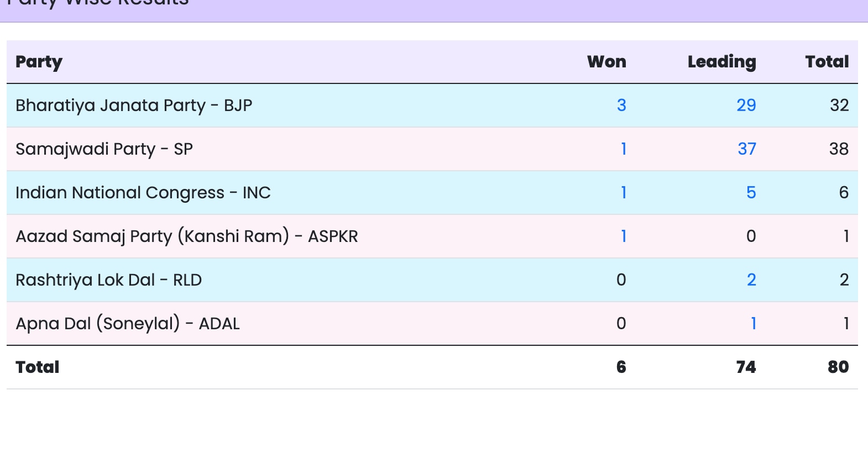Click the grand total value 80
Image resolution: width=868 pixels, height=453 pixels.
coord(838,367)
